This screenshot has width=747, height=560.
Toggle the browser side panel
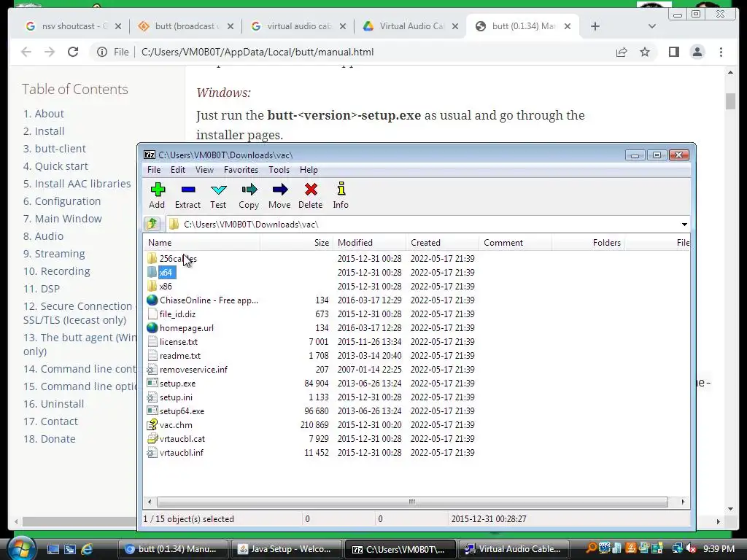tap(673, 52)
